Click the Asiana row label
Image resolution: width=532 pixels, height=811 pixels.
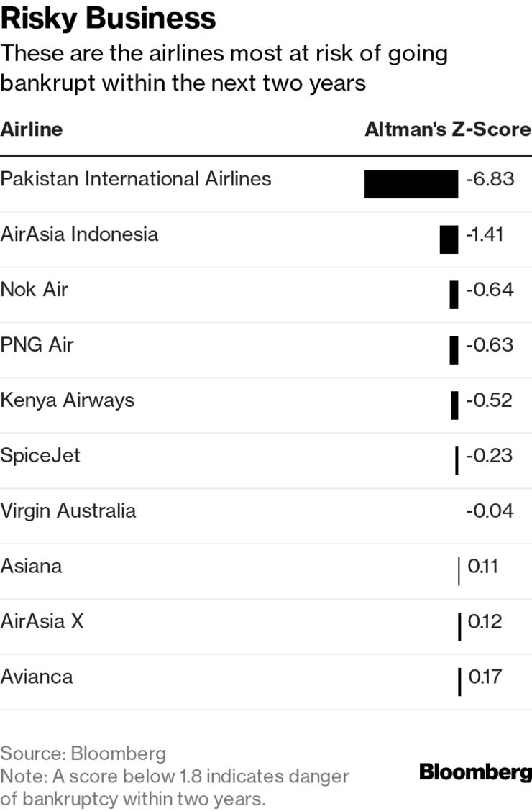pyautogui.click(x=31, y=567)
